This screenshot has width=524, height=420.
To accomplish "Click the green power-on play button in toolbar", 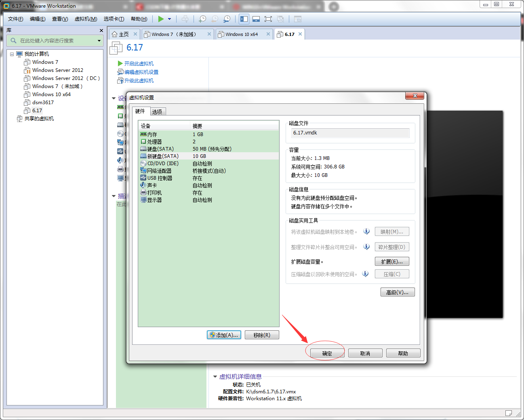I will click(x=161, y=19).
